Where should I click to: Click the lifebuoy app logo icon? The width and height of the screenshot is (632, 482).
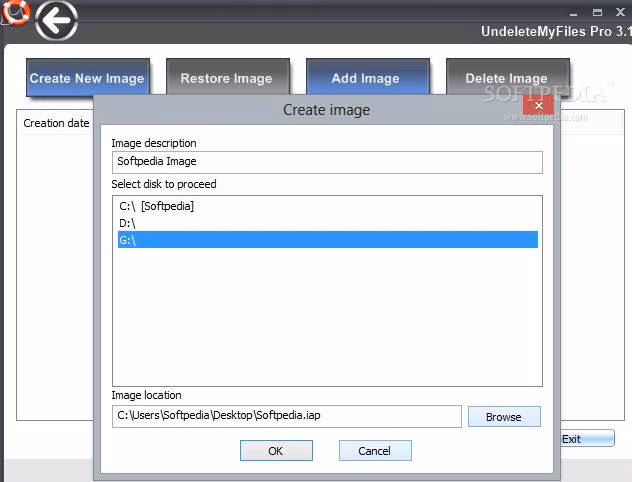click(x=15, y=12)
